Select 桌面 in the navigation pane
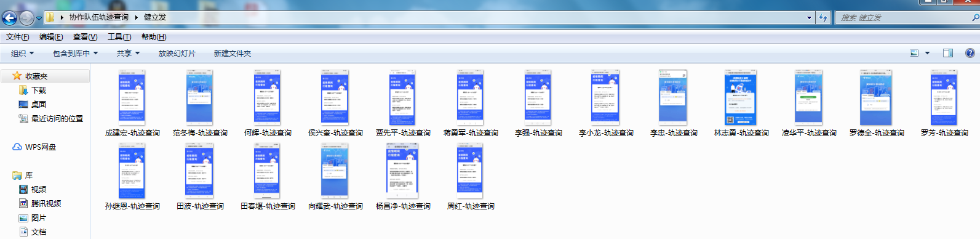 [x=39, y=105]
